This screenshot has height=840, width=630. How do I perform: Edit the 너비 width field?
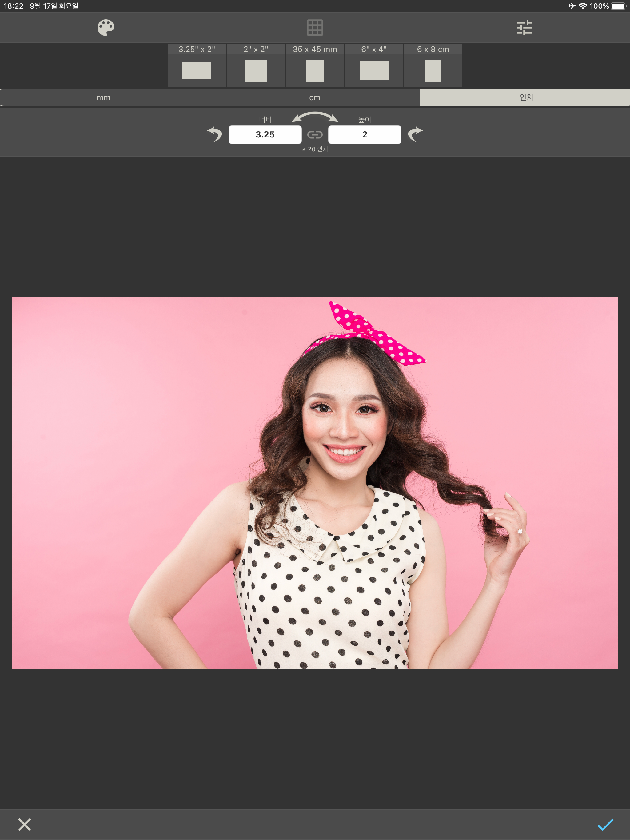point(265,134)
